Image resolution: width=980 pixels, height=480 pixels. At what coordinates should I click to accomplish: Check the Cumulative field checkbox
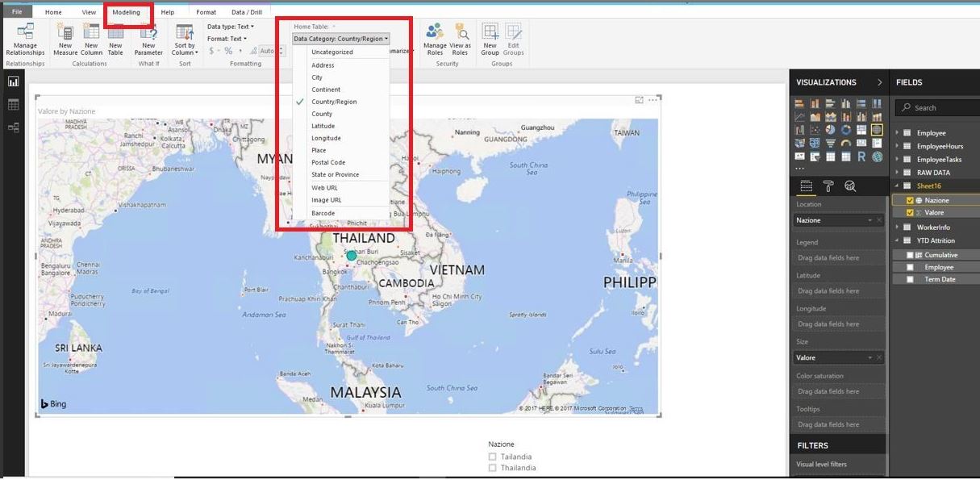click(x=910, y=255)
